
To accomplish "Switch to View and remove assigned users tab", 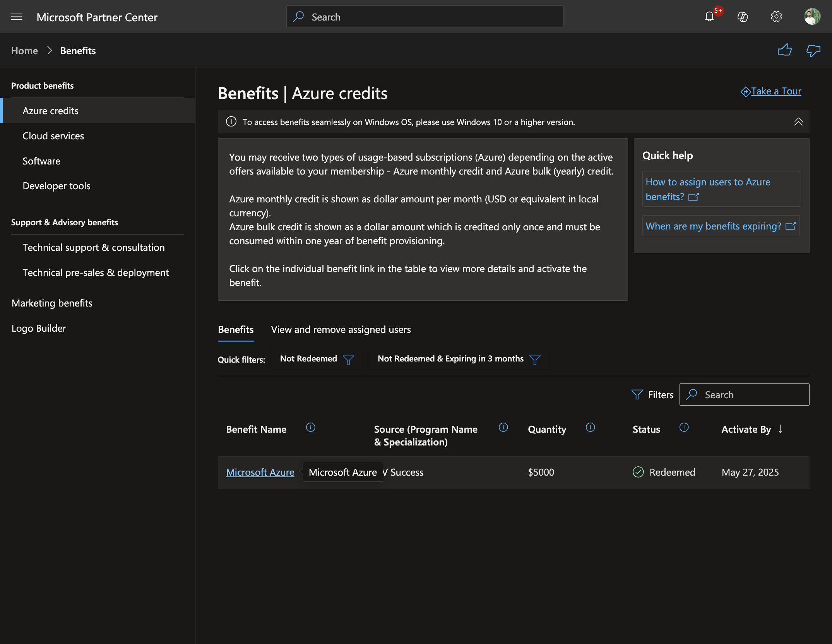I will point(341,330).
